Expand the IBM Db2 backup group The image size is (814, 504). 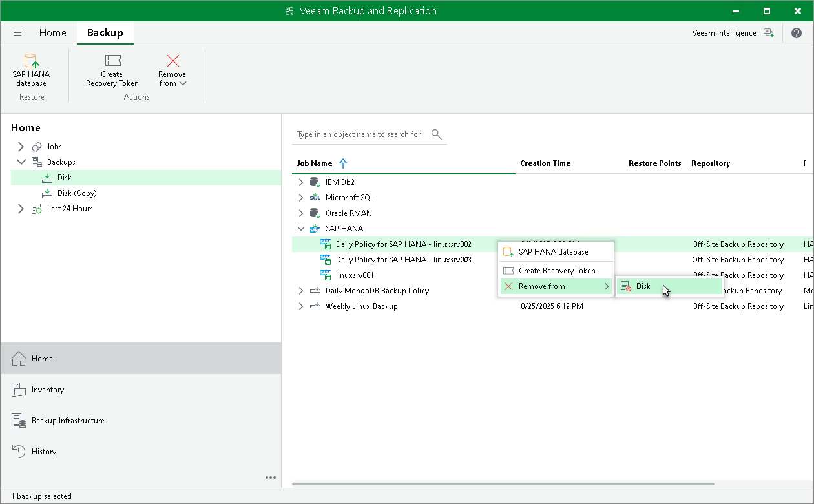pos(300,182)
